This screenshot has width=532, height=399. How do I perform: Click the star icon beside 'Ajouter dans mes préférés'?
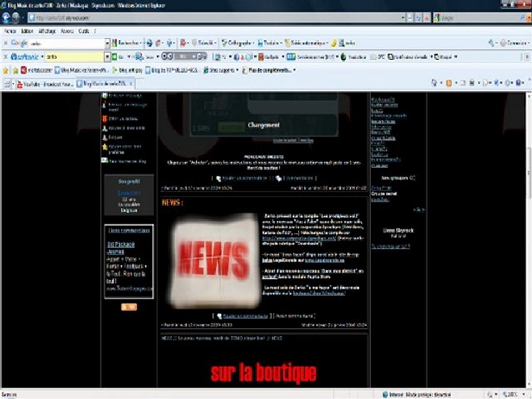105,146
